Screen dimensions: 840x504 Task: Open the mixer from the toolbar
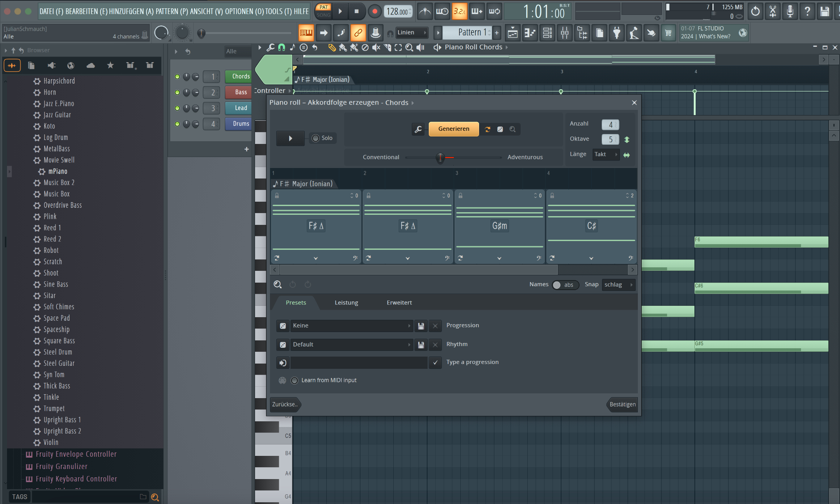(565, 33)
